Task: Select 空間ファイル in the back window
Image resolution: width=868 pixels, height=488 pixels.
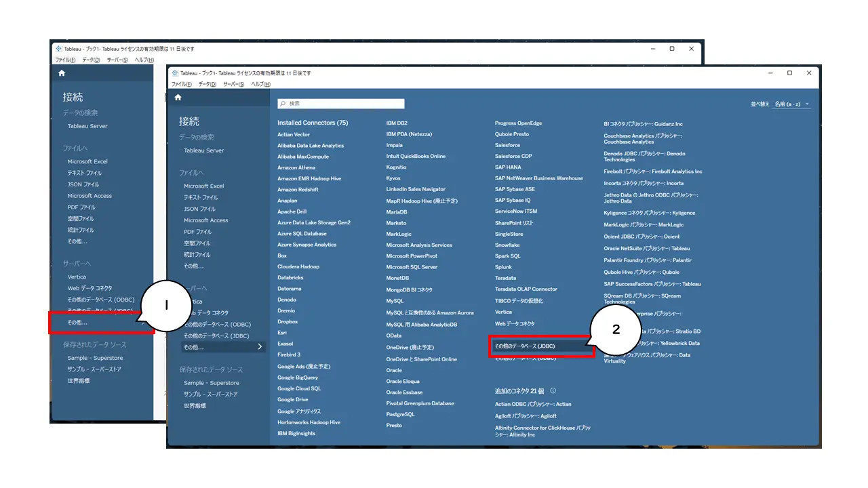Action: (81, 219)
